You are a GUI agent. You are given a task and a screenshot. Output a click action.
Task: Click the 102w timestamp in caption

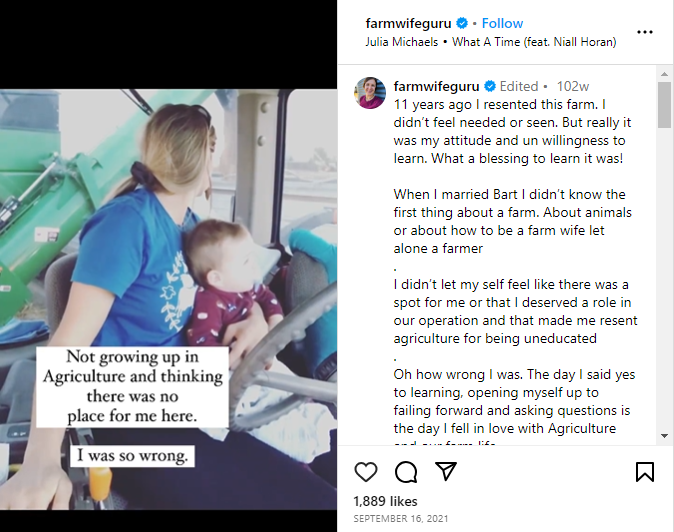coord(573,86)
